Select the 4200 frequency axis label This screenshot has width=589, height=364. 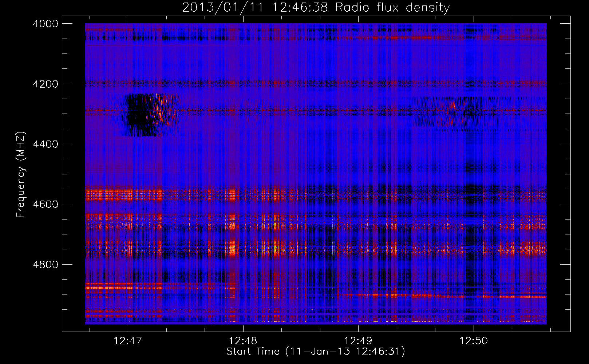[45, 84]
